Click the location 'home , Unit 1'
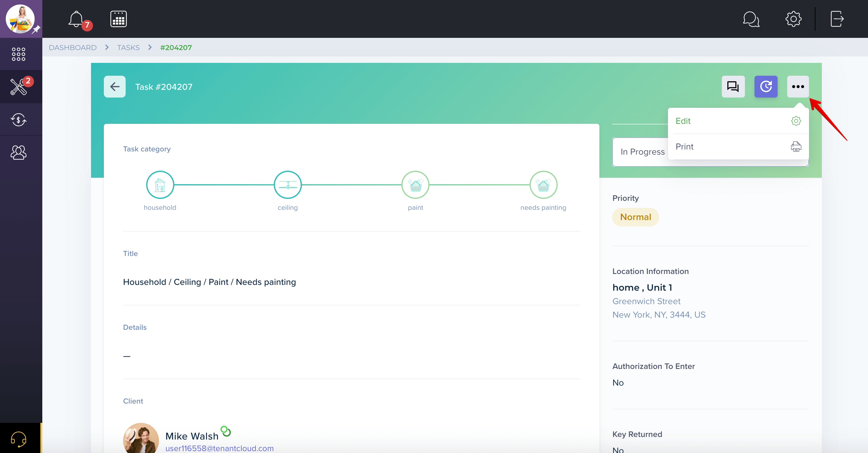The height and width of the screenshot is (453, 868). coord(642,287)
